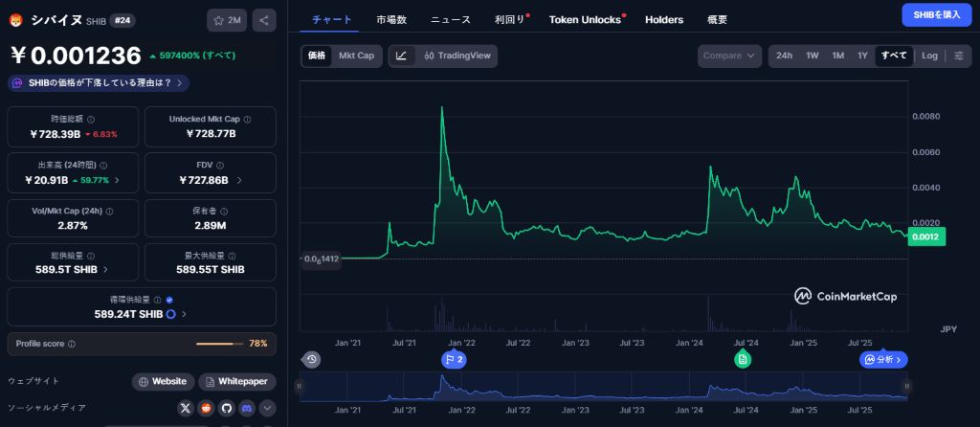Select the Mkt Cap chart toggle

(x=356, y=56)
